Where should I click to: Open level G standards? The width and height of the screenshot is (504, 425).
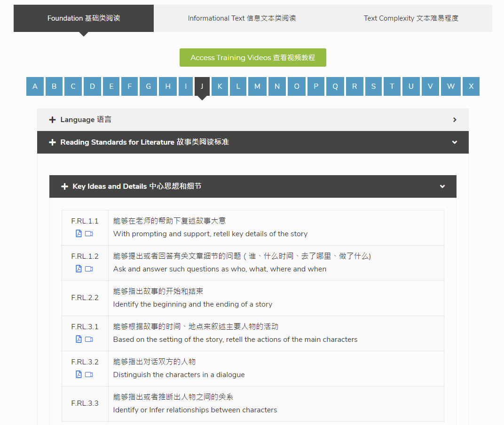pos(148,86)
